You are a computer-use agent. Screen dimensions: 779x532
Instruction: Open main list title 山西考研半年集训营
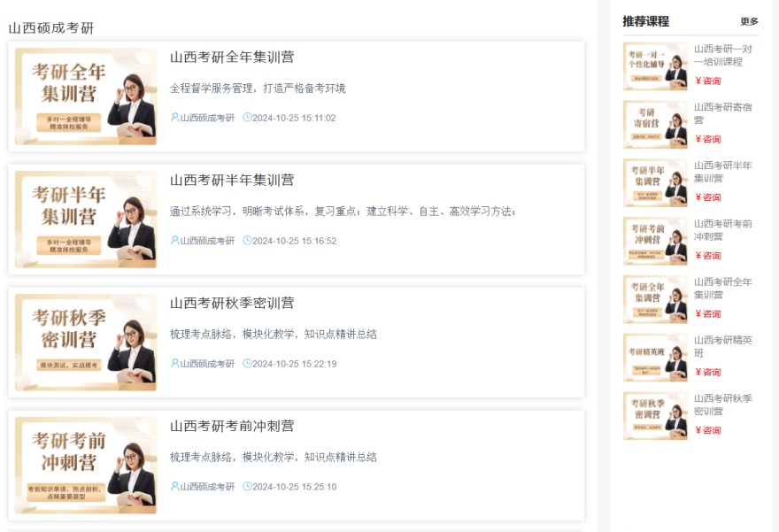pyautogui.click(x=232, y=181)
